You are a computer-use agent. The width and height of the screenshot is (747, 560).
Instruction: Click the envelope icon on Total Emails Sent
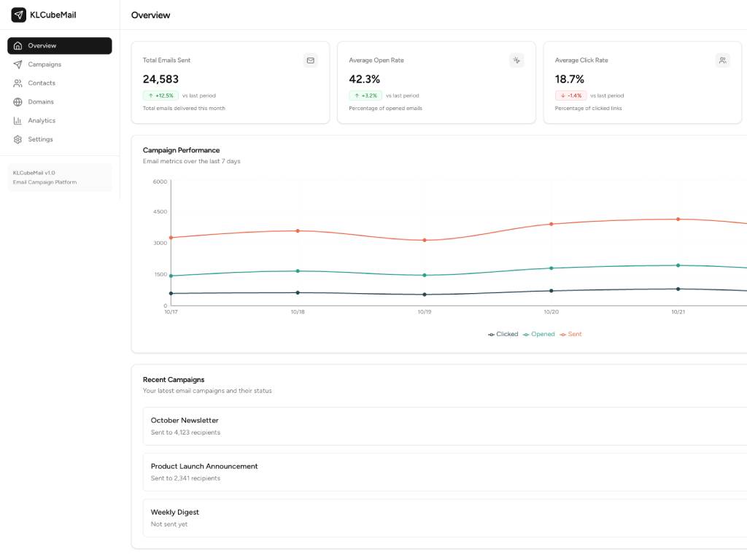310,61
